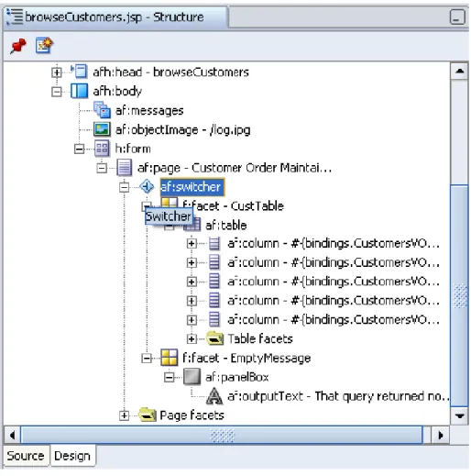Image resolution: width=471 pixels, height=476 pixels.
Task: Collapse the f:facet EmptyMessage node
Action: click(147, 359)
